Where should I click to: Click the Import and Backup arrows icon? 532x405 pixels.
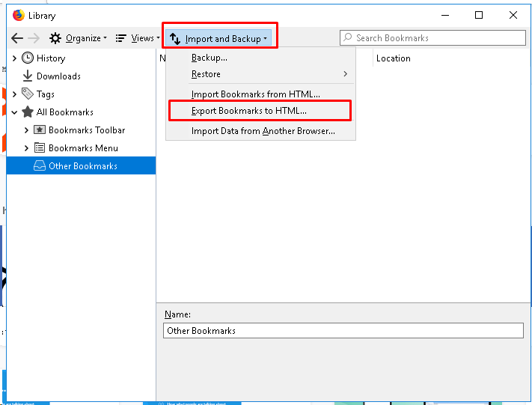pos(175,39)
